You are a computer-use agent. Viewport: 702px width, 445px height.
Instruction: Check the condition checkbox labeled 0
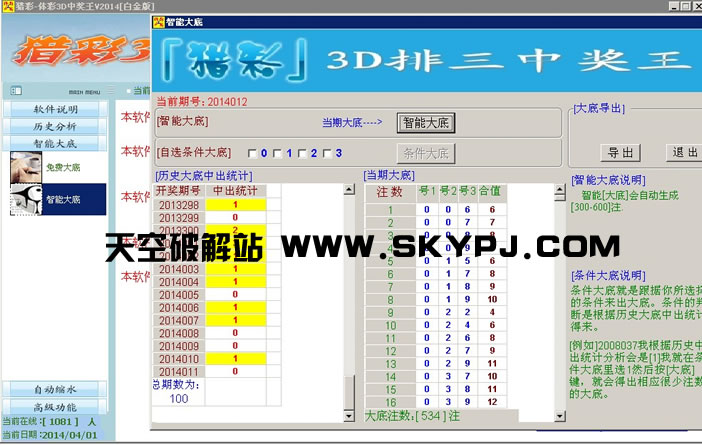(252, 153)
